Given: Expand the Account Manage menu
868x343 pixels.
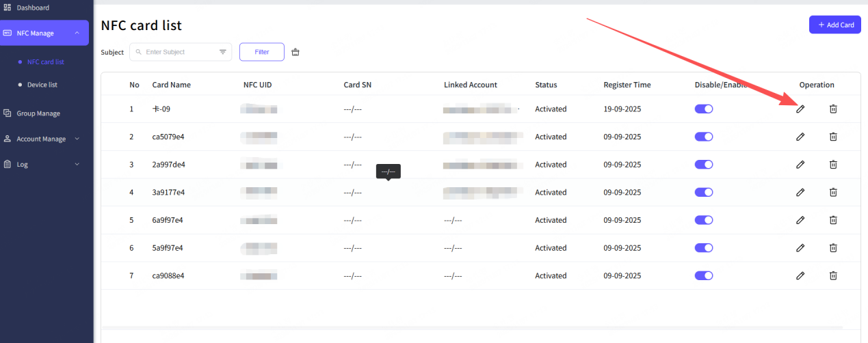Looking at the screenshot, I should pyautogui.click(x=77, y=139).
